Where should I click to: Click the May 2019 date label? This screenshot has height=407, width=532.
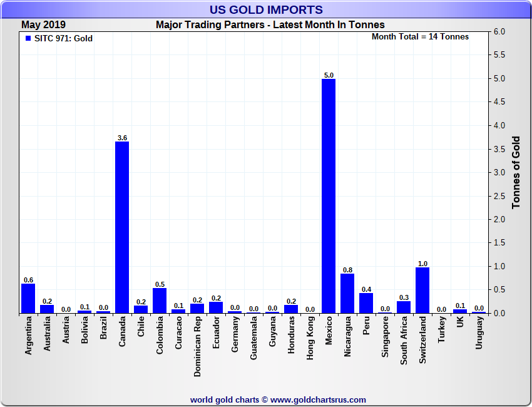click(x=43, y=25)
